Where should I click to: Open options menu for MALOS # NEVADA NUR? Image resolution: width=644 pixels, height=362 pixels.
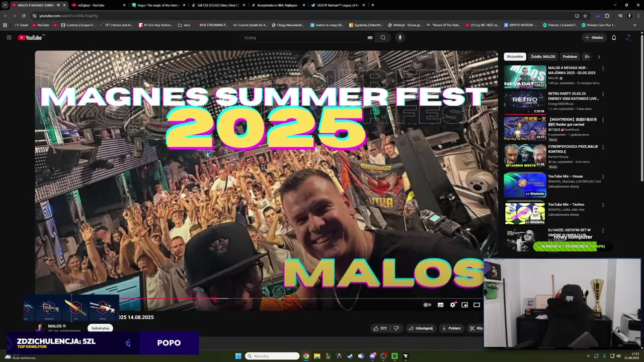(x=603, y=68)
